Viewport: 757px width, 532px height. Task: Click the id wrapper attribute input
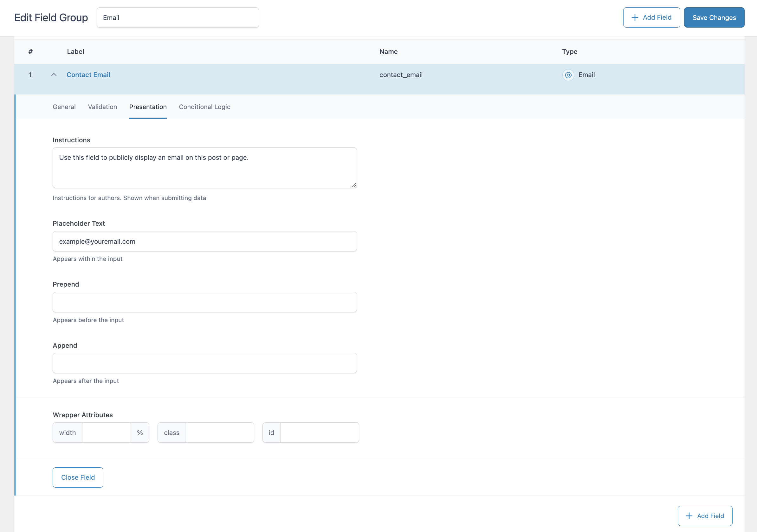click(319, 432)
